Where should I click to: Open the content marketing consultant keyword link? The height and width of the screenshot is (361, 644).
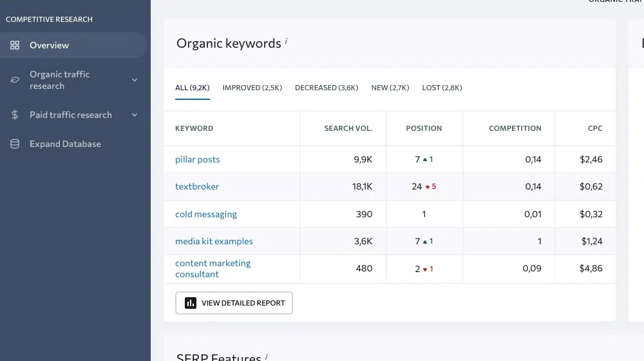[x=213, y=268]
